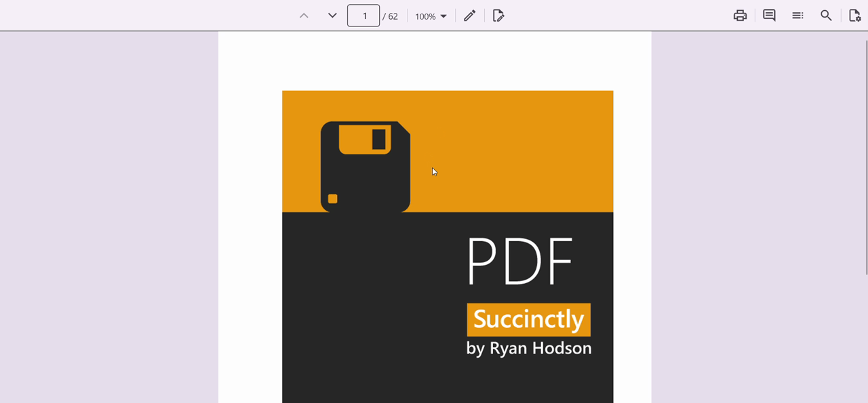Advance to the next page with the down arrow
868x403 pixels.
tap(332, 16)
